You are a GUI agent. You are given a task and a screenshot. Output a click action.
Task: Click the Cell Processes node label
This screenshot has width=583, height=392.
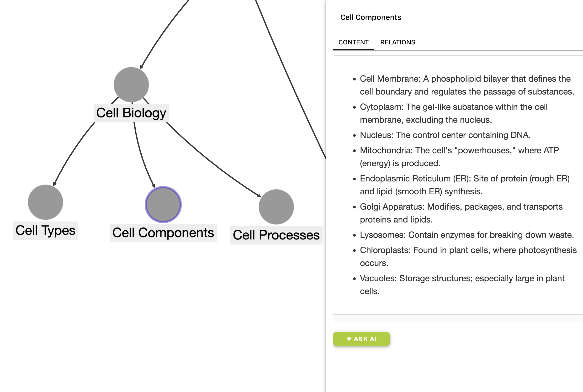[276, 235]
